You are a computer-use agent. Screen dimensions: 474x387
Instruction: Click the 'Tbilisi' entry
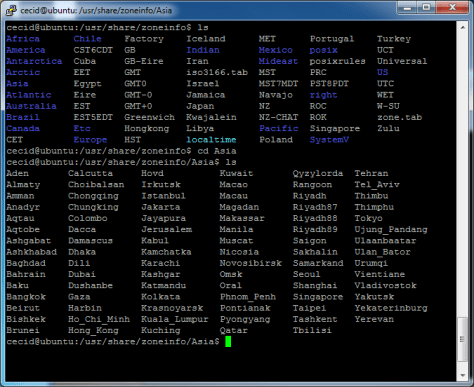[312, 330]
